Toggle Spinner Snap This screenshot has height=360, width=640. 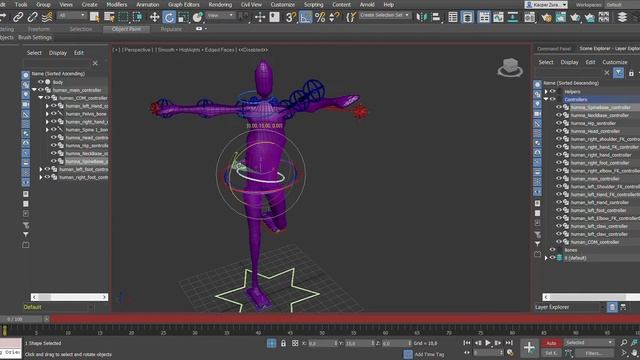(334, 17)
